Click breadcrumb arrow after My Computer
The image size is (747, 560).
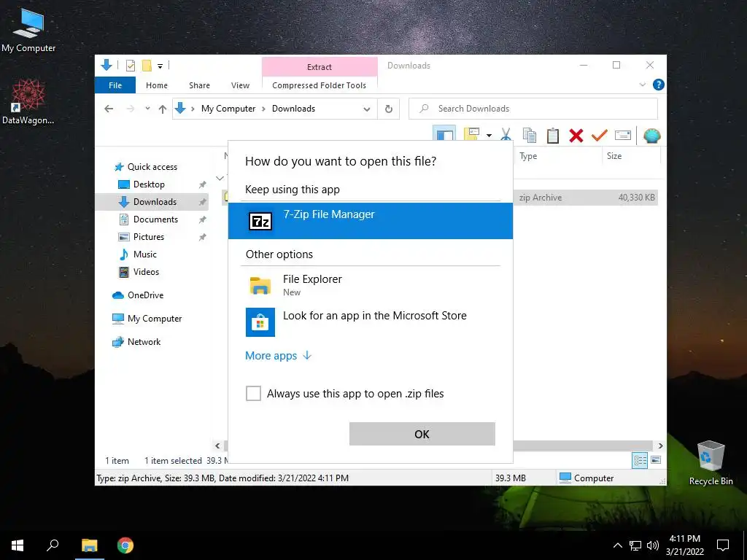263,109
